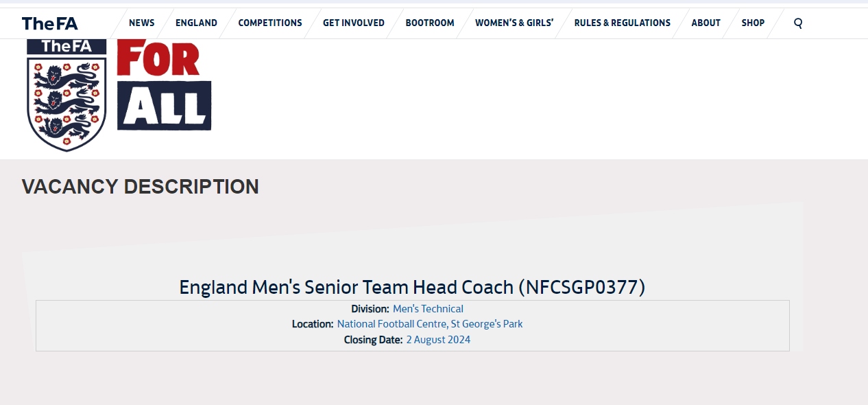The image size is (868, 405).
Task: Open the News menu
Action: (x=141, y=23)
